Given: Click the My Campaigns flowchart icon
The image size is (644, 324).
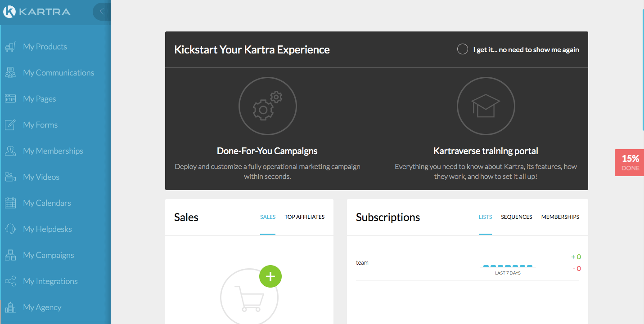Looking at the screenshot, I should pyautogui.click(x=10, y=255).
